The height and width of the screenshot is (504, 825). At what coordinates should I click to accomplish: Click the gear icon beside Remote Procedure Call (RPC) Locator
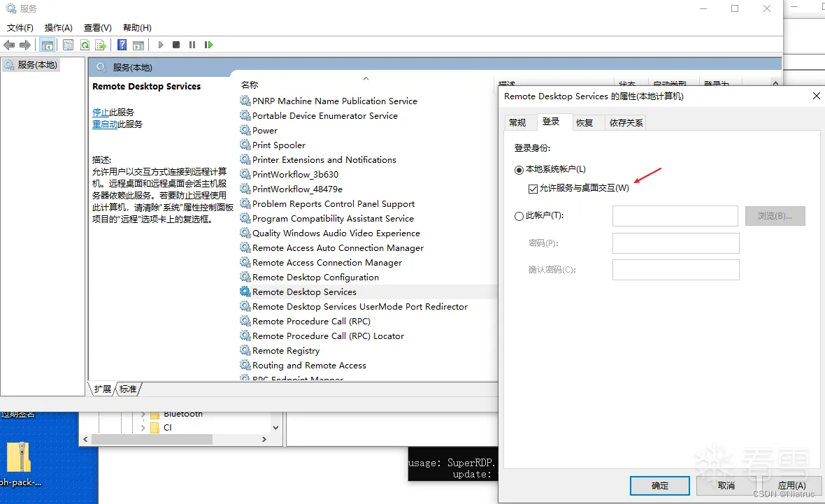point(245,336)
